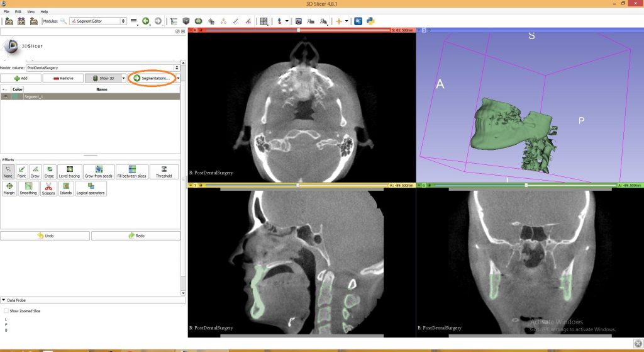Toggle the Show 3D button

click(x=103, y=78)
